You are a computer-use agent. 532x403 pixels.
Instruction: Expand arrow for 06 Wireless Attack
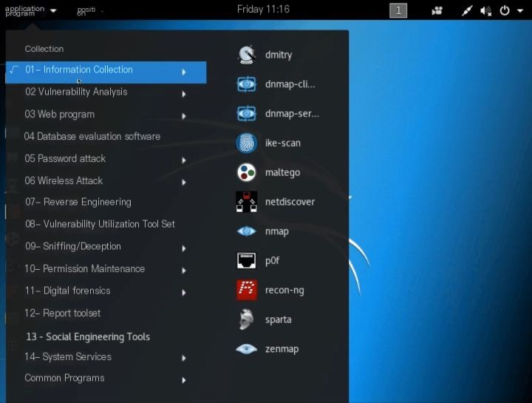[183, 183]
